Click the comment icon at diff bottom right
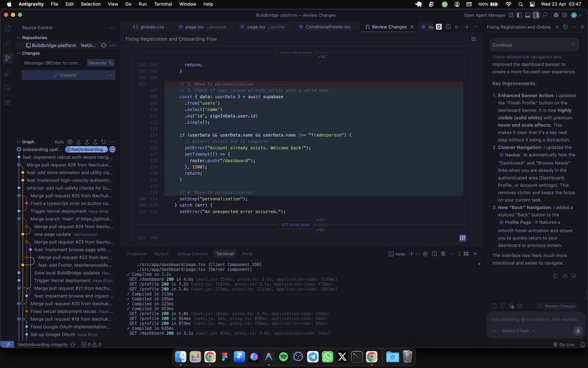Screen dimensions: 588x368 [463, 237]
